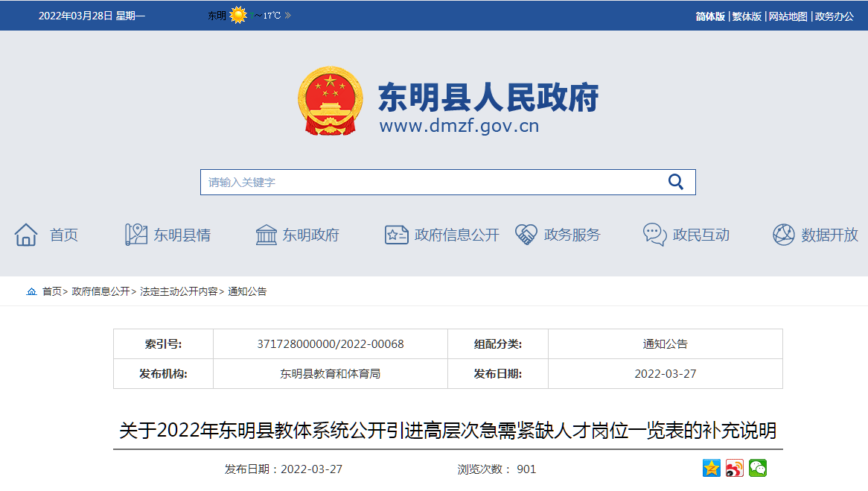The width and height of the screenshot is (868, 491).
Task: Click the sunny weather icon in top bar
Action: click(x=238, y=15)
